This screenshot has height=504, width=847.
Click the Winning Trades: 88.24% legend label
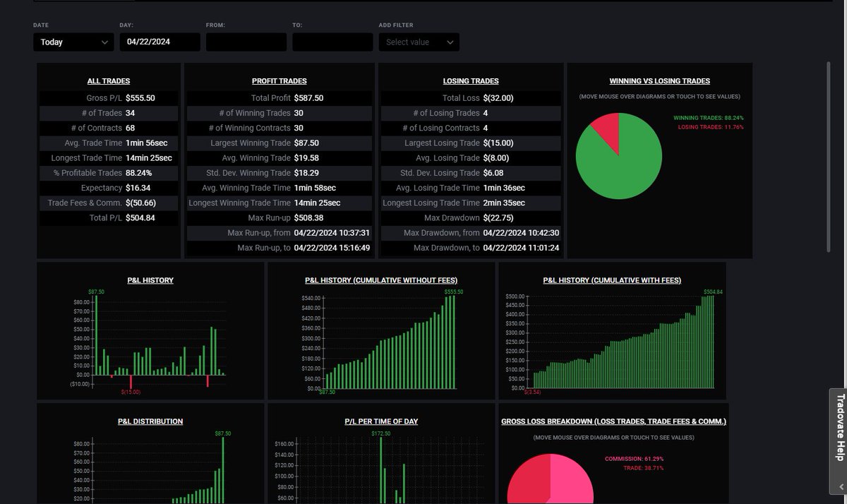[x=709, y=118]
